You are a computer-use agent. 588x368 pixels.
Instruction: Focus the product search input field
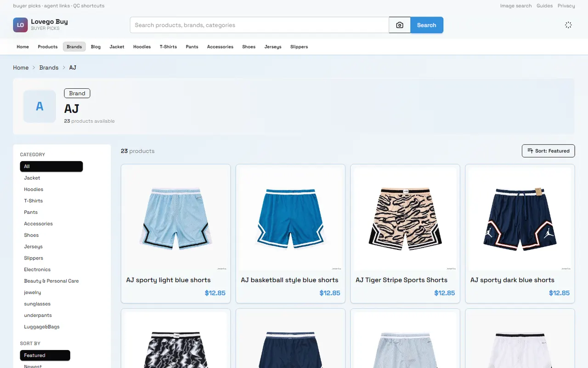[260, 25]
